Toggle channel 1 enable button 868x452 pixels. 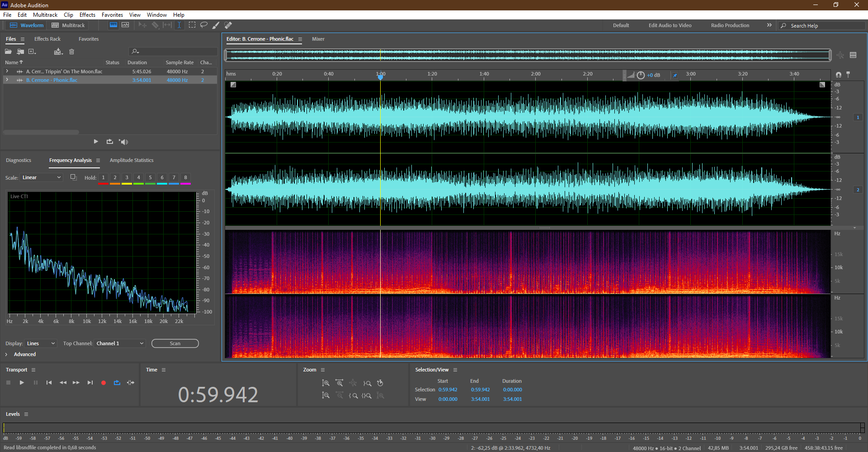click(x=858, y=117)
